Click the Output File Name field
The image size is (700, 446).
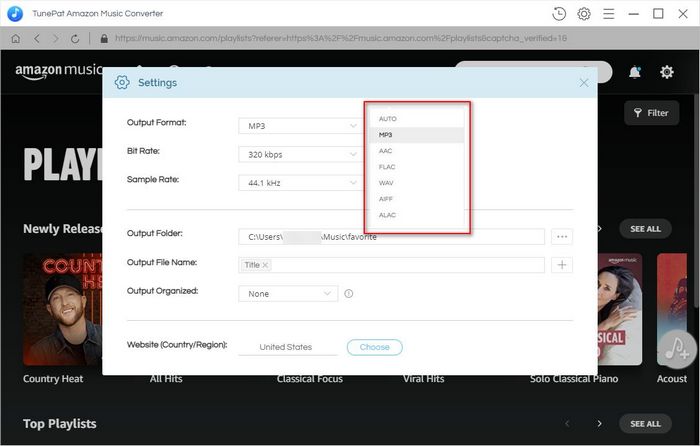pos(392,265)
